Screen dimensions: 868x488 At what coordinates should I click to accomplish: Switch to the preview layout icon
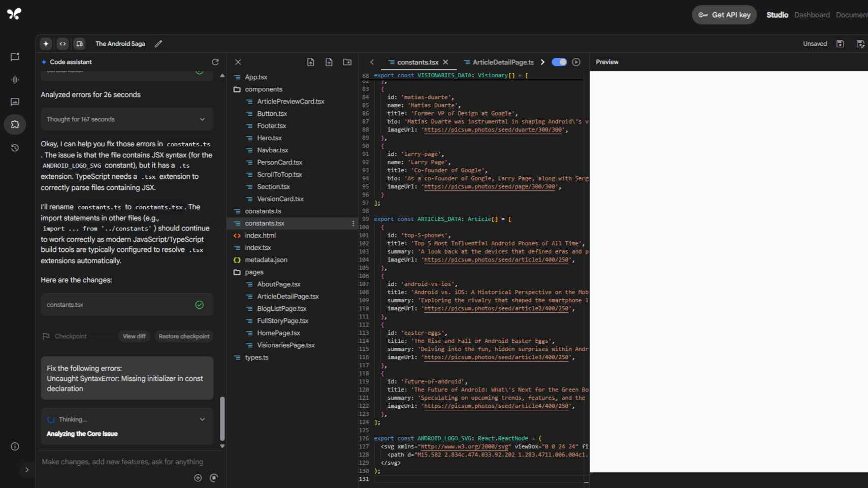tap(79, 44)
